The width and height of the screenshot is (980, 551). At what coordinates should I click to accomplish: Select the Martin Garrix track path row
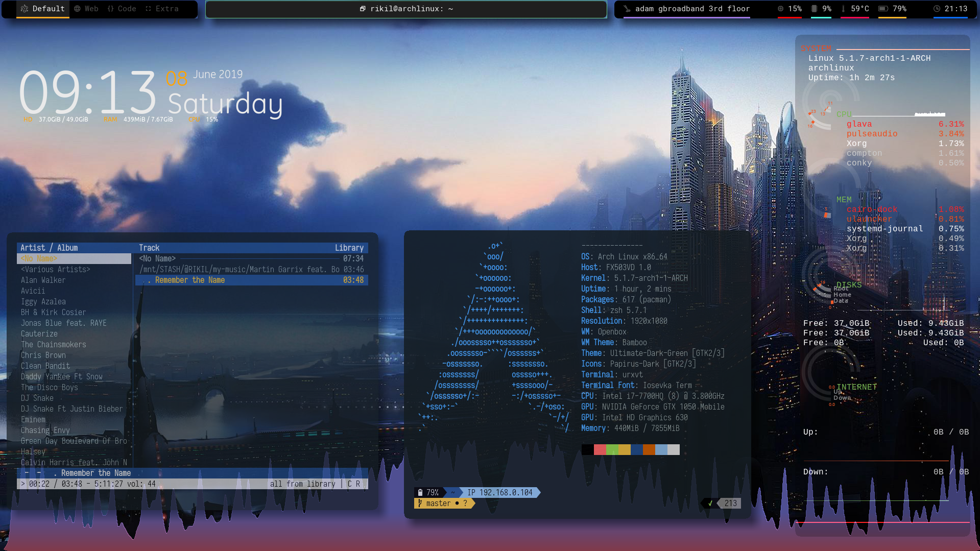(x=252, y=269)
